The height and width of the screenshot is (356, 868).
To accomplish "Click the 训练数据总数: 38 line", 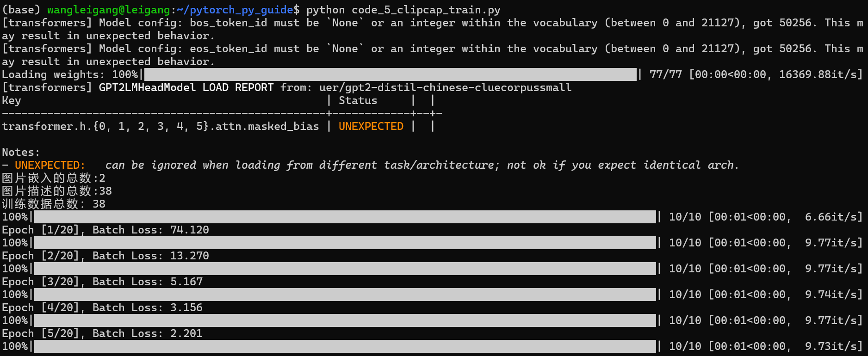I will click(x=54, y=204).
